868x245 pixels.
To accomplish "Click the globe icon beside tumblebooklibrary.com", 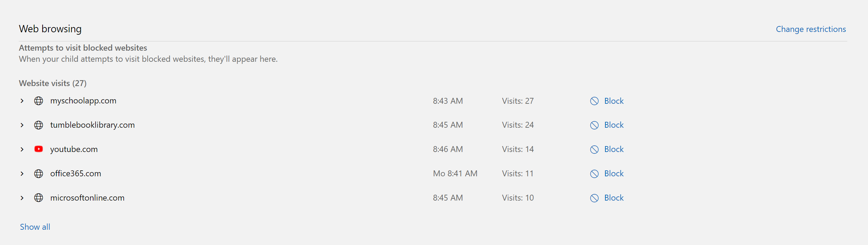I will point(38,125).
